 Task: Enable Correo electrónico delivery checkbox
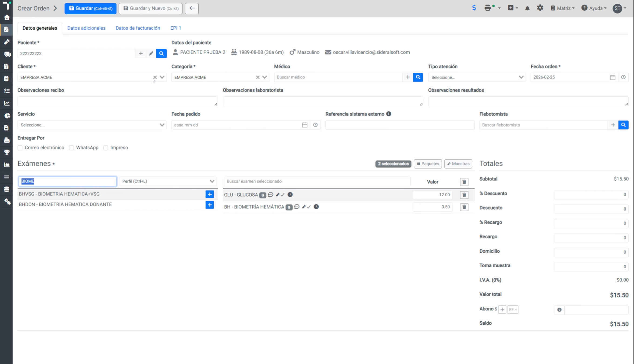click(20, 148)
